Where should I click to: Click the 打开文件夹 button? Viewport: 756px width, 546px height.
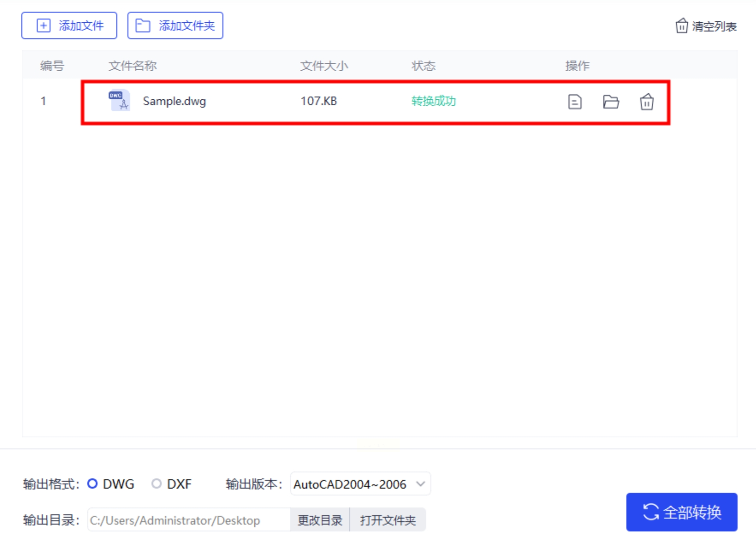388,520
